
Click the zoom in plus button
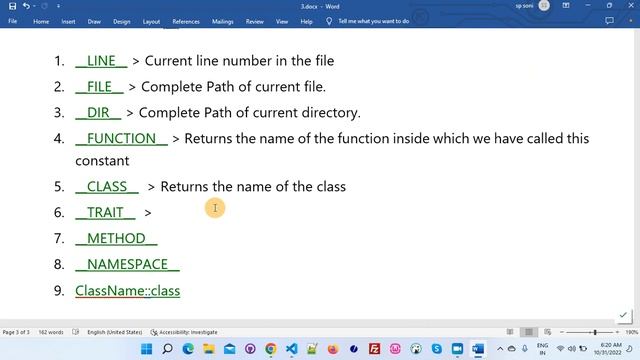click(x=617, y=332)
